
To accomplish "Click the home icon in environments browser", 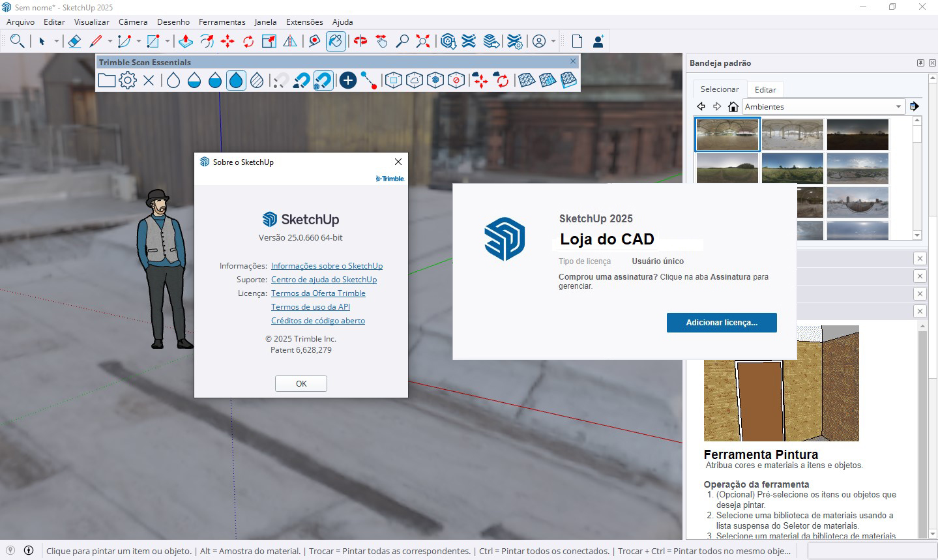I will click(733, 106).
